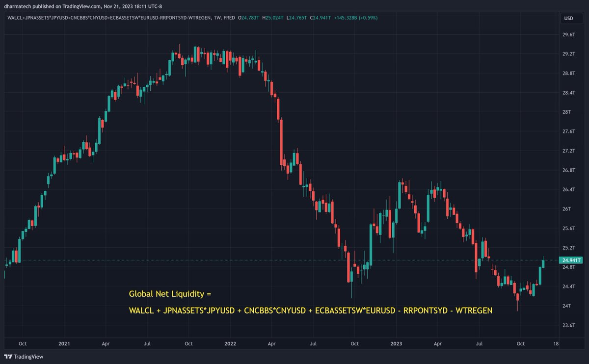Click the 27.6T price axis label
The height and width of the screenshot is (364, 589).
tap(569, 131)
